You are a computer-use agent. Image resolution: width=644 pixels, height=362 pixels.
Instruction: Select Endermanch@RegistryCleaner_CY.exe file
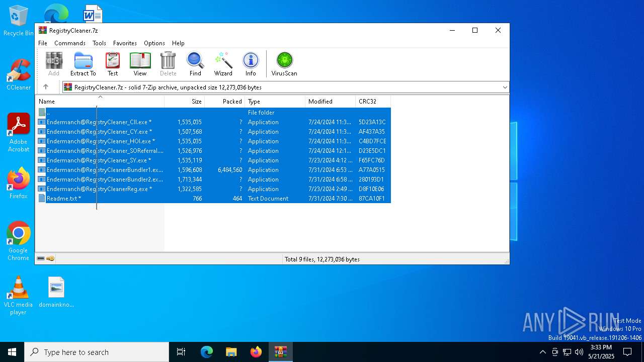click(x=213, y=132)
